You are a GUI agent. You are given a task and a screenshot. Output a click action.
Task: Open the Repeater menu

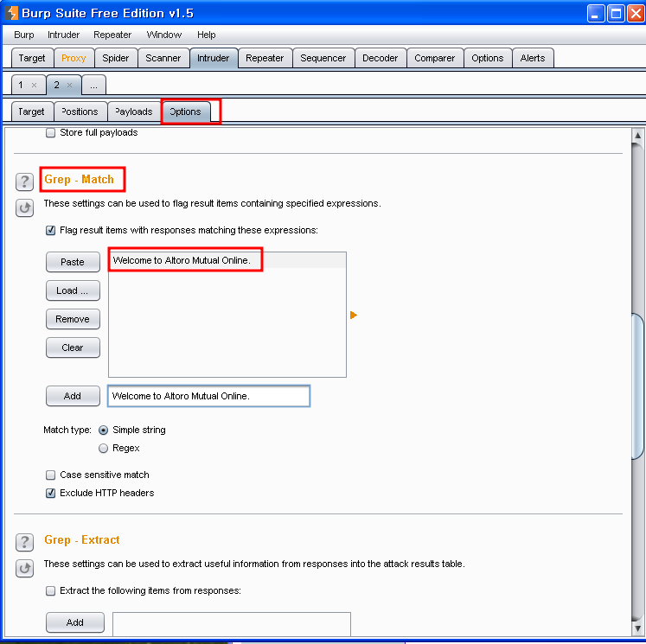click(112, 35)
